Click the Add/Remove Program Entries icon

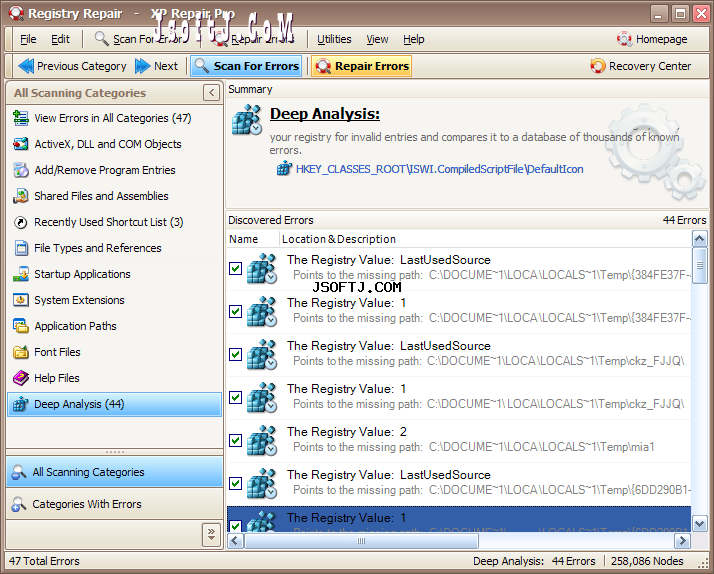[x=20, y=170]
